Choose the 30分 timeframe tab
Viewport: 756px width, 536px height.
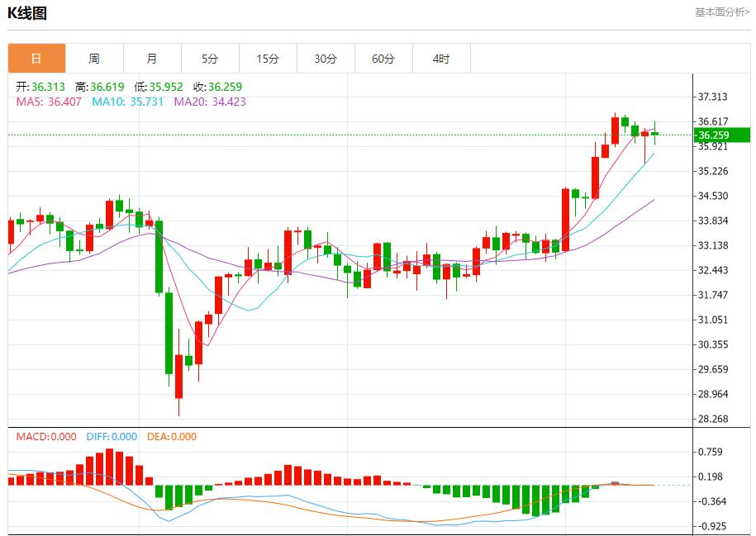[326, 59]
